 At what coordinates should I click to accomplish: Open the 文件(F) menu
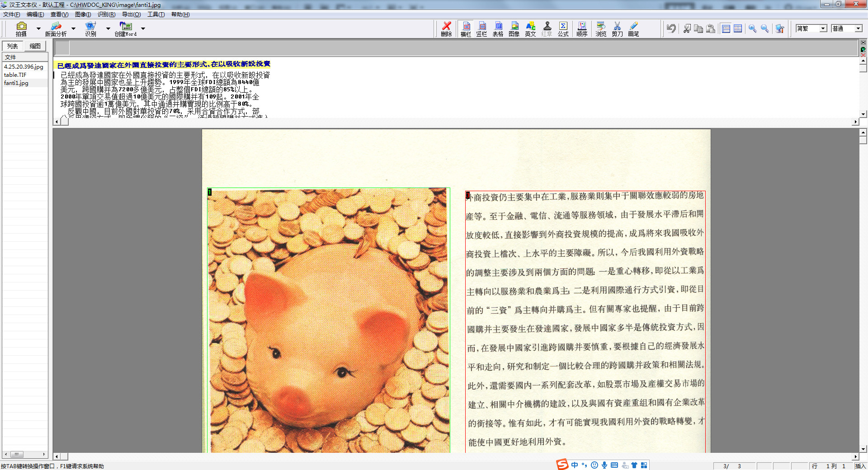(11, 14)
